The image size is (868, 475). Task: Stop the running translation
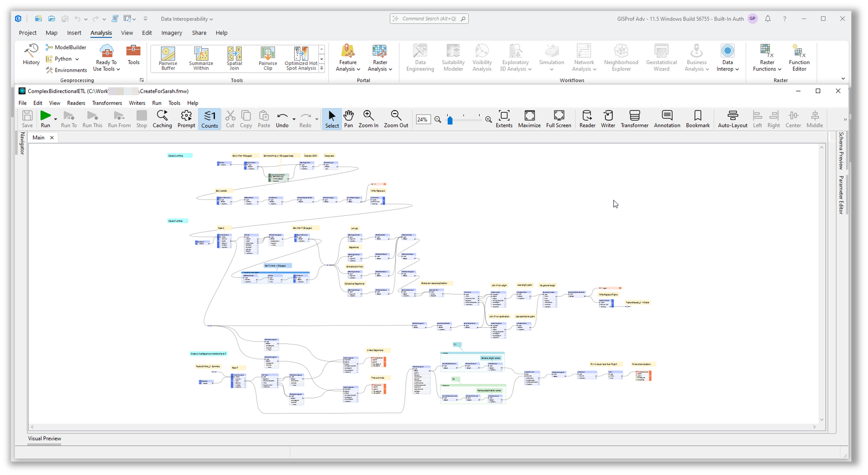click(142, 119)
